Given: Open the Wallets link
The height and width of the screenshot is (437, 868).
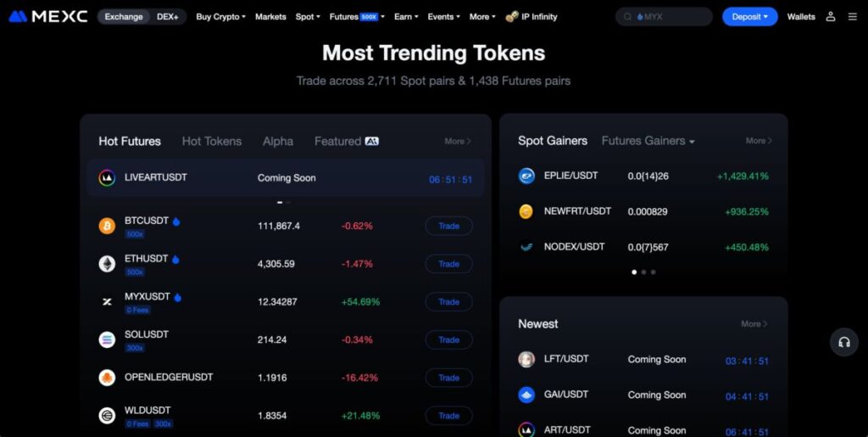Looking at the screenshot, I should [x=801, y=17].
